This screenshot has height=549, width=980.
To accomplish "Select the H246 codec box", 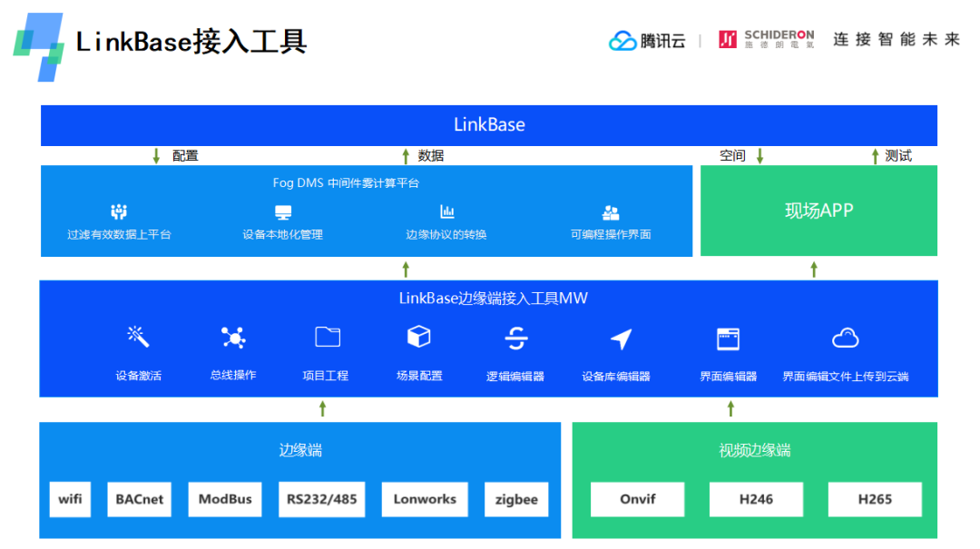I will pyautogui.click(x=756, y=499).
